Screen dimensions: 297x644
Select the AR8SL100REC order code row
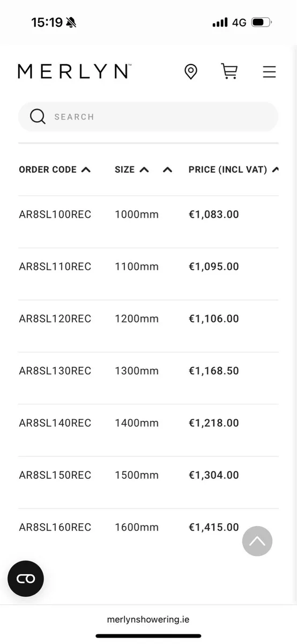[148, 215]
